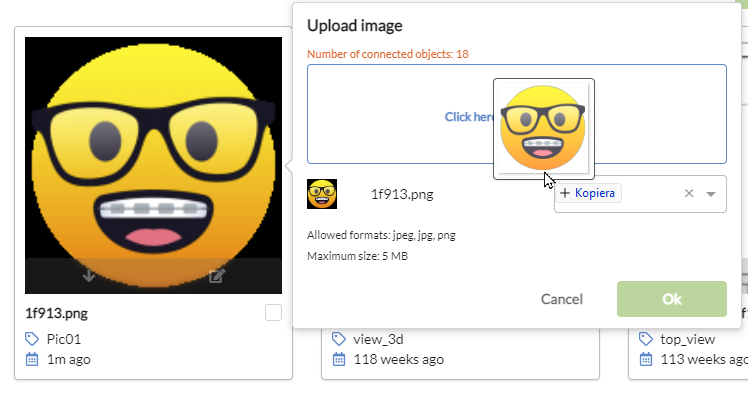Viewport: 748px width, 393px height.
Task: Click the tag icon next to top_view
Action: pos(645,339)
